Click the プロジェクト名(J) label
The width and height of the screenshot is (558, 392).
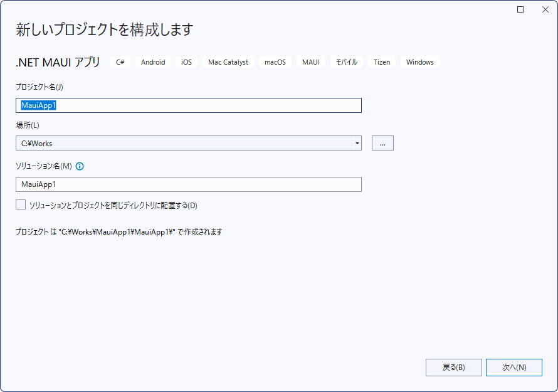(39, 87)
